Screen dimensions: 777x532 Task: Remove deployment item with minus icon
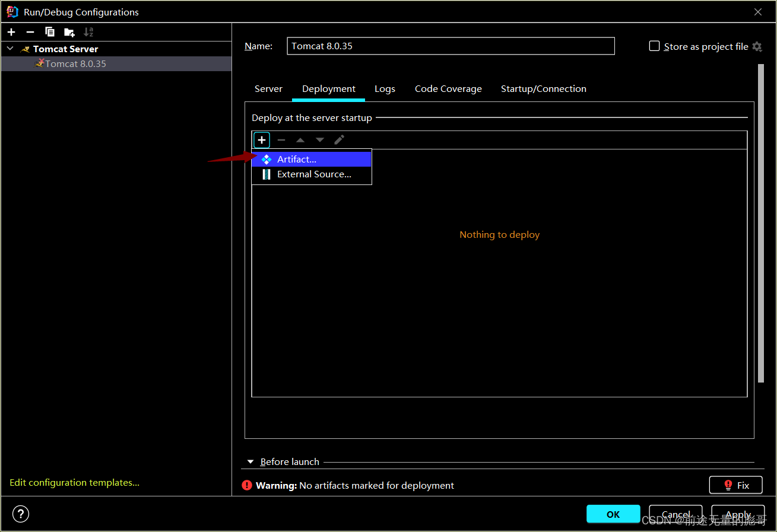pos(281,140)
